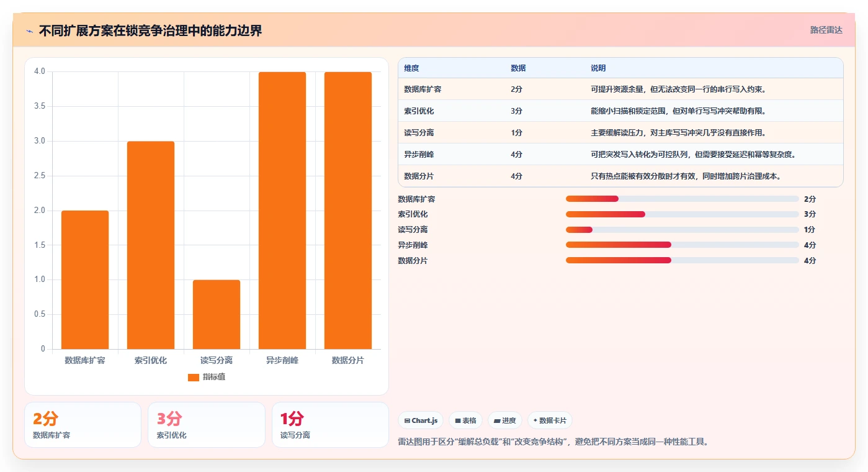Click the 异步削峰 x-axis label of the chart
868x472 pixels.
282,360
